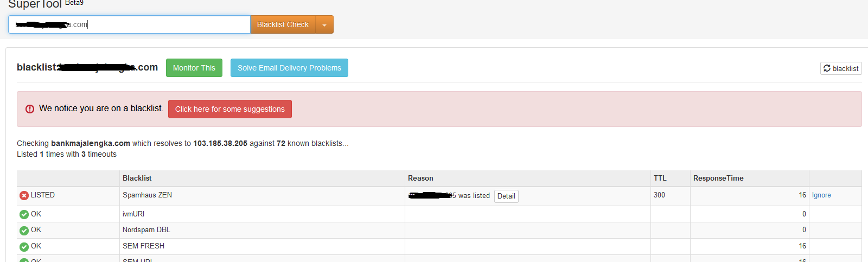This screenshot has height=262, width=868.
Task: Click the green OK icon for ivmURI
Action: tap(24, 214)
